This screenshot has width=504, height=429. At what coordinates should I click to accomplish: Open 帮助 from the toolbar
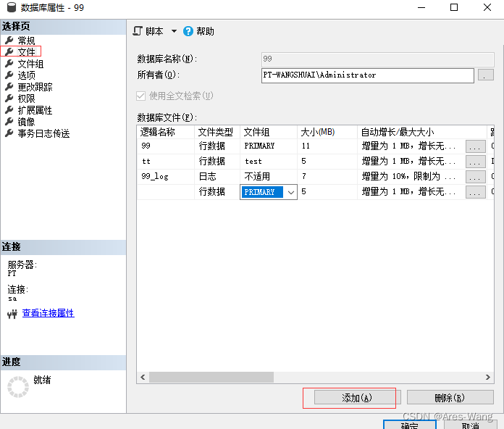(198, 31)
